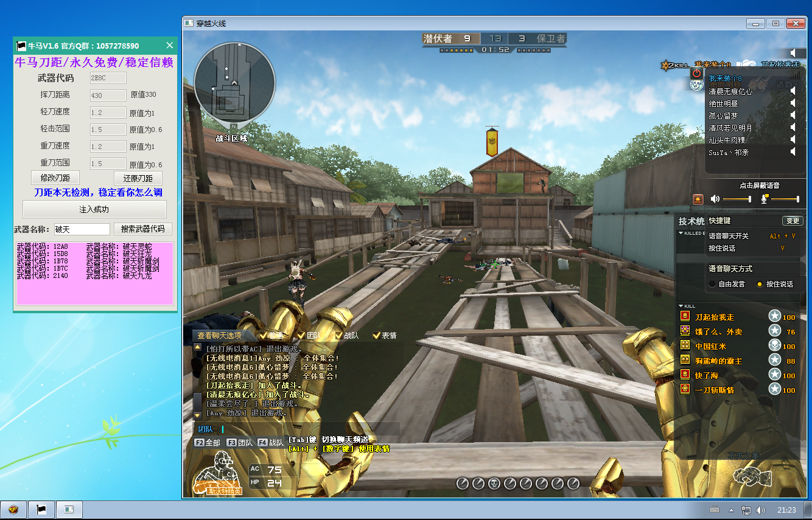Click the 斯沃特精英 character portrait
Screen dimensions: 812x520
(x=218, y=478)
